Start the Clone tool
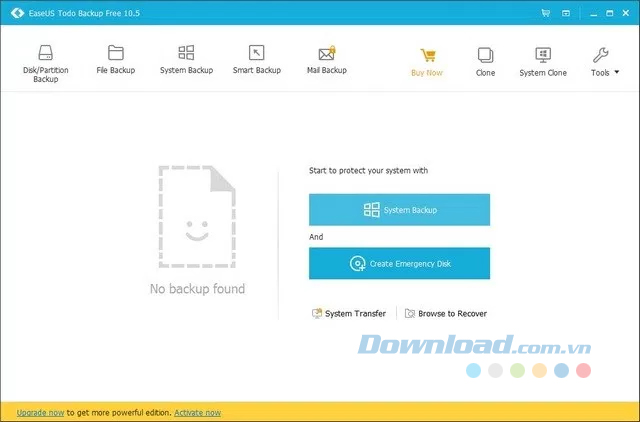 pyautogui.click(x=485, y=62)
